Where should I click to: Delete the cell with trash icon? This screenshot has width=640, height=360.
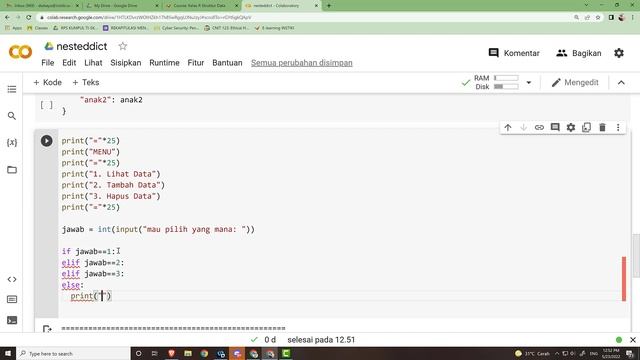(x=602, y=127)
